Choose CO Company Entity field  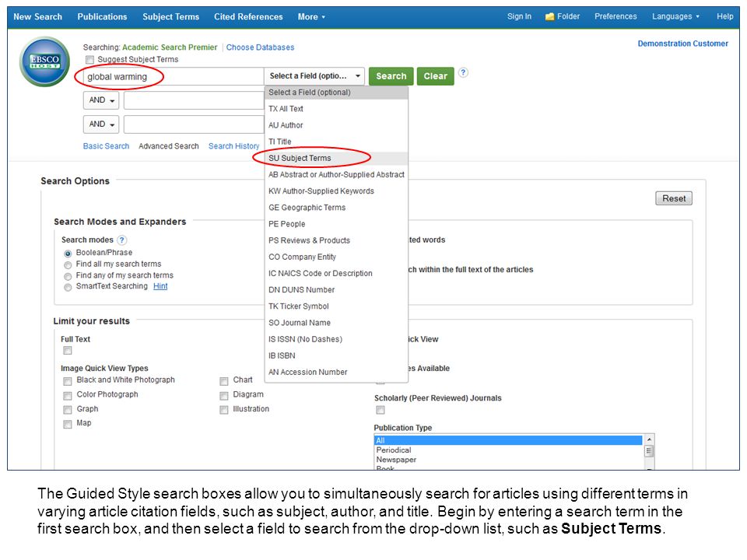[x=336, y=257]
